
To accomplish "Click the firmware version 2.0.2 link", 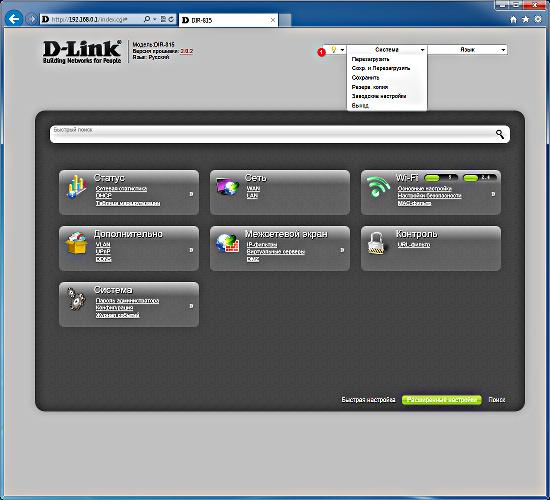I will (x=187, y=51).
